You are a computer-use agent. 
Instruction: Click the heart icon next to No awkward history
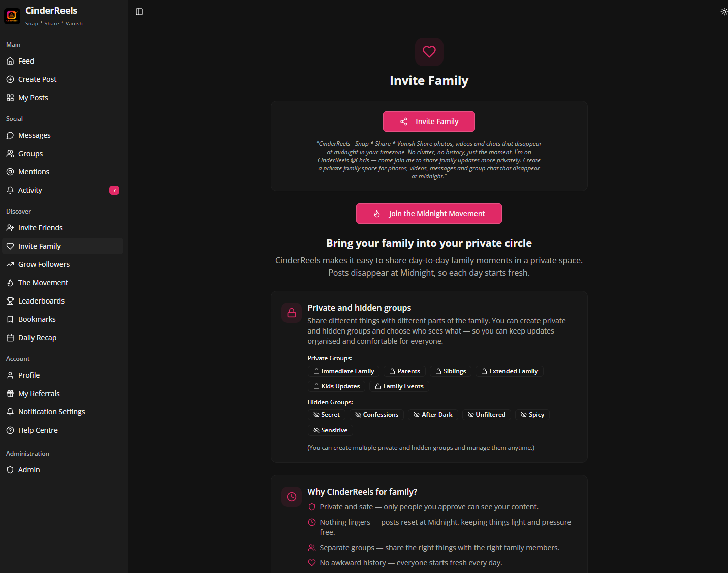pyautogui.click(x=312, y=563)
